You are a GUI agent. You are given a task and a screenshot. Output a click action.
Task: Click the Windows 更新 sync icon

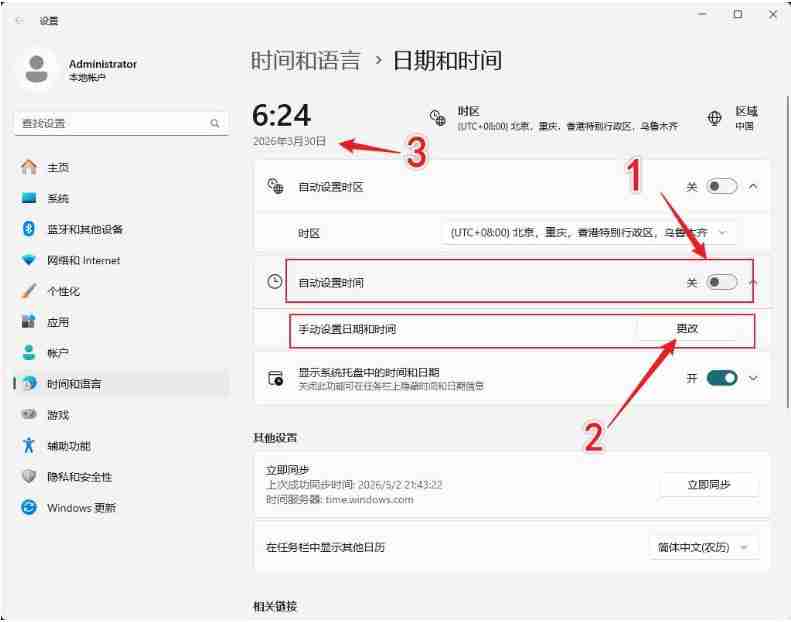29,507
